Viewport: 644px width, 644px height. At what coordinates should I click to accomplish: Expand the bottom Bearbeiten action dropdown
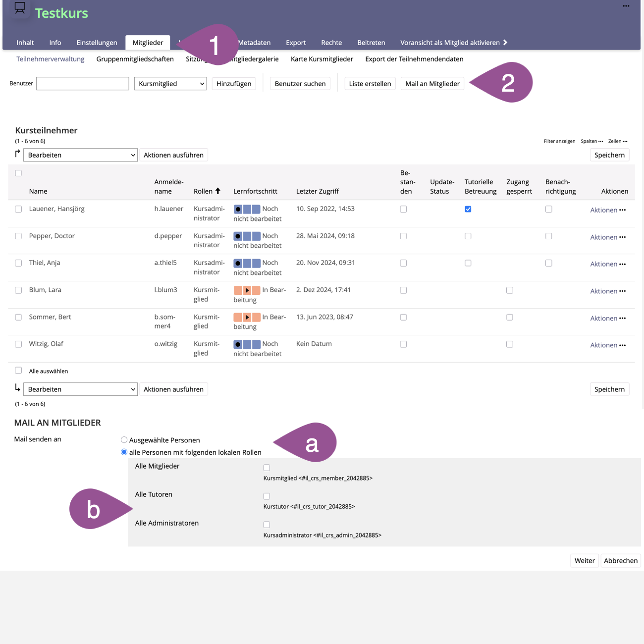point(80,389)
